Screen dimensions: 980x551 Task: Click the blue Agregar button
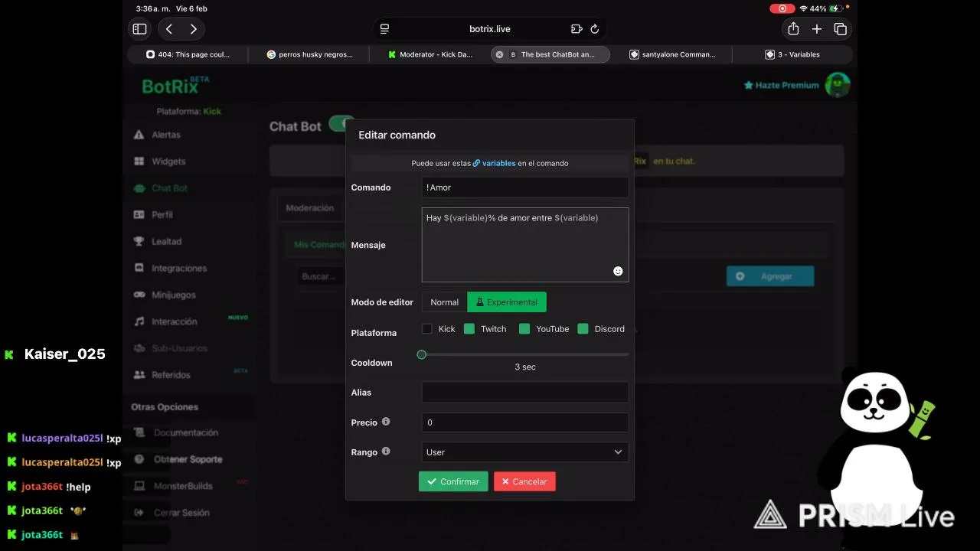coord(769,276)
